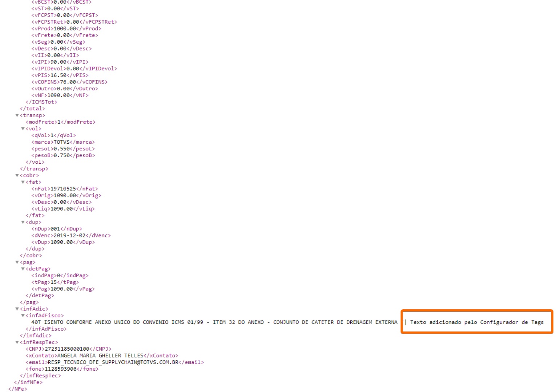The width and height of the screenshot is (556, 392).
Task: Click the indPag 0 line
Action: [x=60, y=276]
